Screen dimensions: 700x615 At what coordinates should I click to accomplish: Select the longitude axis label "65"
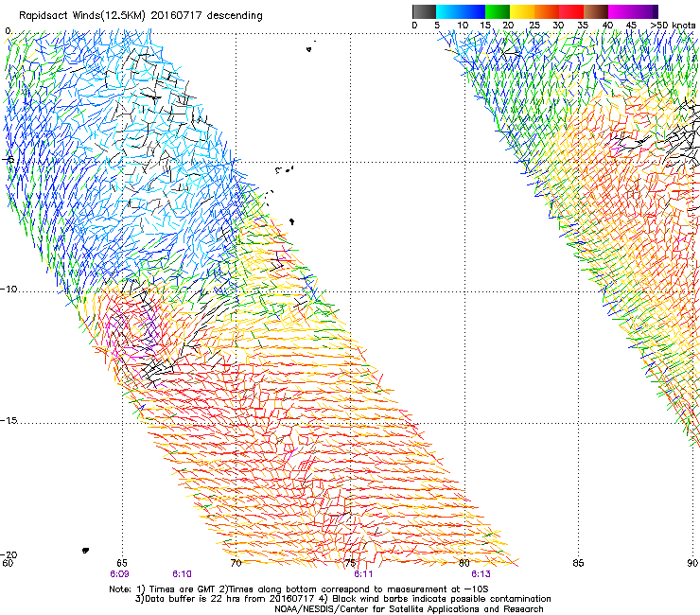coord(122,563)
